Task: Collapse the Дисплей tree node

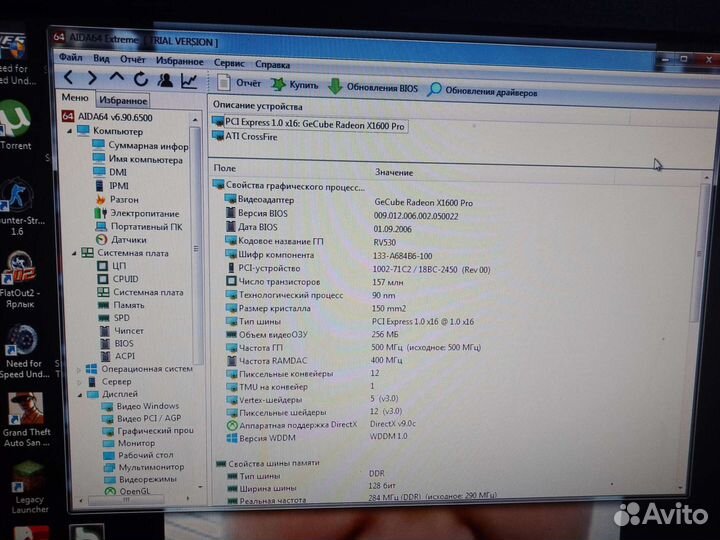Action: point(80,394)
